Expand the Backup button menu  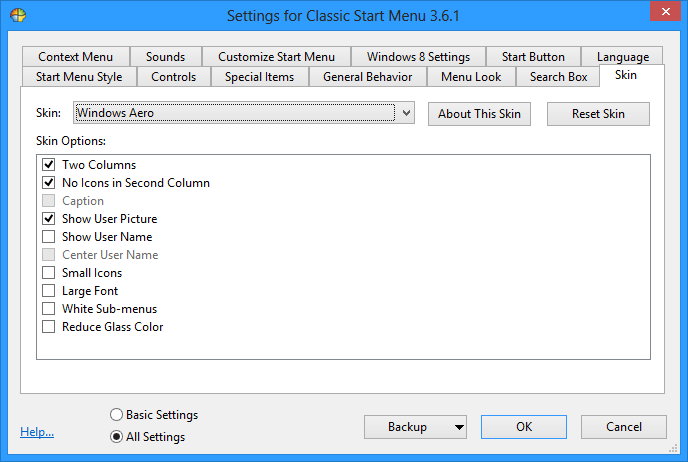coord(459,427)
